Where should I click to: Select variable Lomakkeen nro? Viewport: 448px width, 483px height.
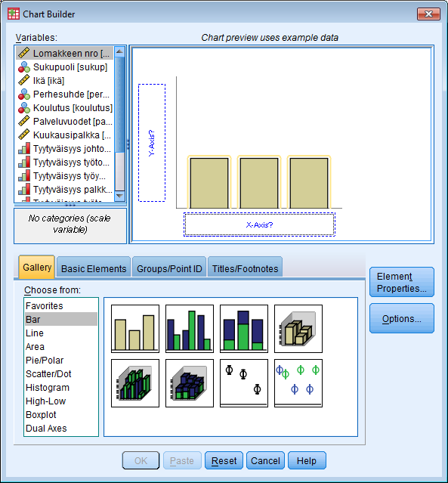tap(65, 54)
